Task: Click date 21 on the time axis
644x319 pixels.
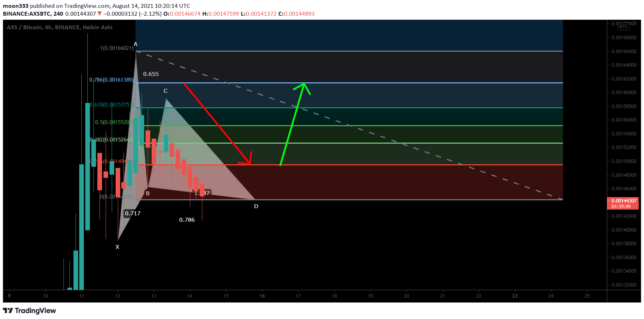Action: click(x=442, y=296)
